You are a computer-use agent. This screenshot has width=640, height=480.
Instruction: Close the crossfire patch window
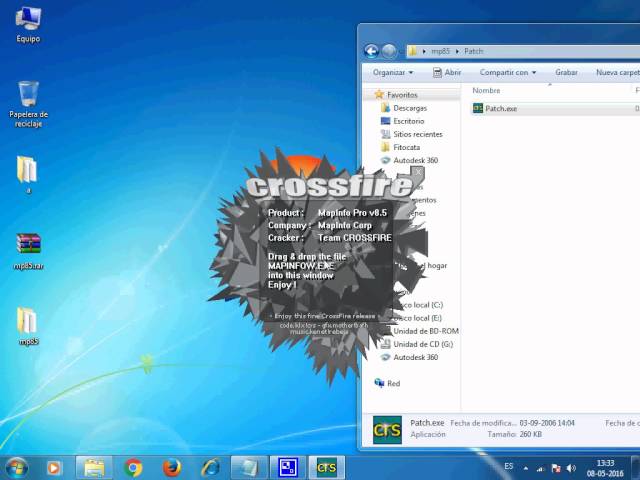click(418, 172)
